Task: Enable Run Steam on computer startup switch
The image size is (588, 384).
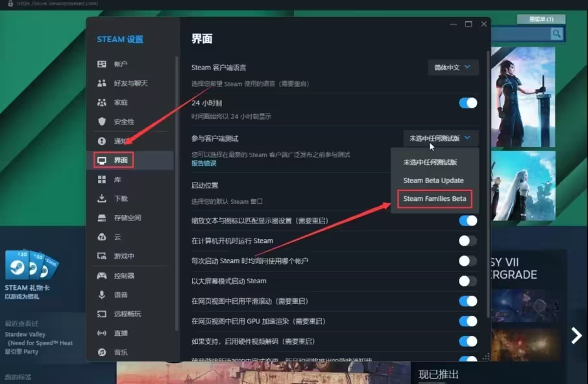Action: point(468,241)
